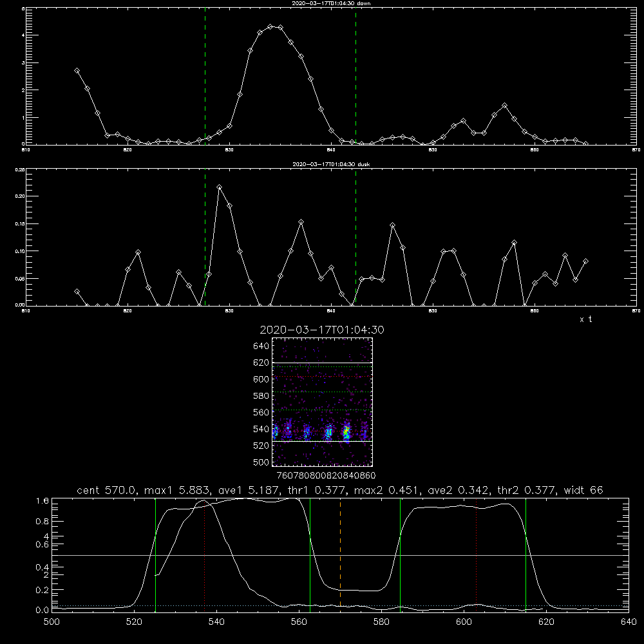The image size is (644, 644).
Task: Click the dawn plot peak diamond near x 857
Action: point(505,106)
